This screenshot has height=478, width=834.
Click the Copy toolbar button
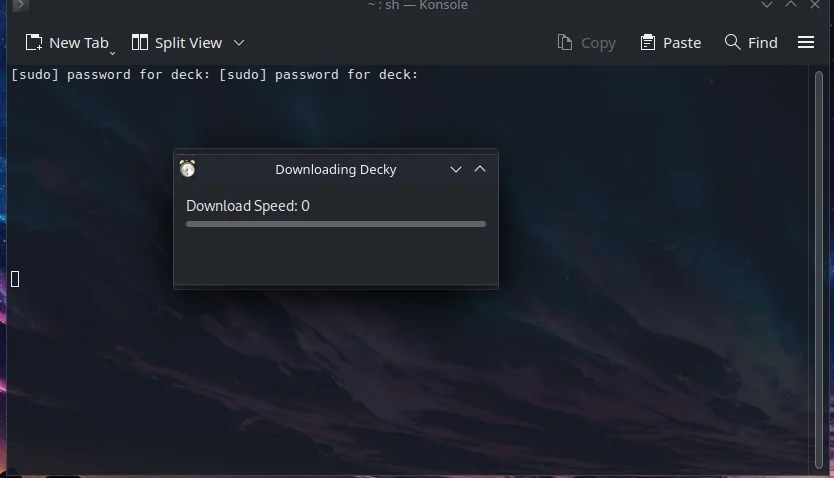[586, 43]
